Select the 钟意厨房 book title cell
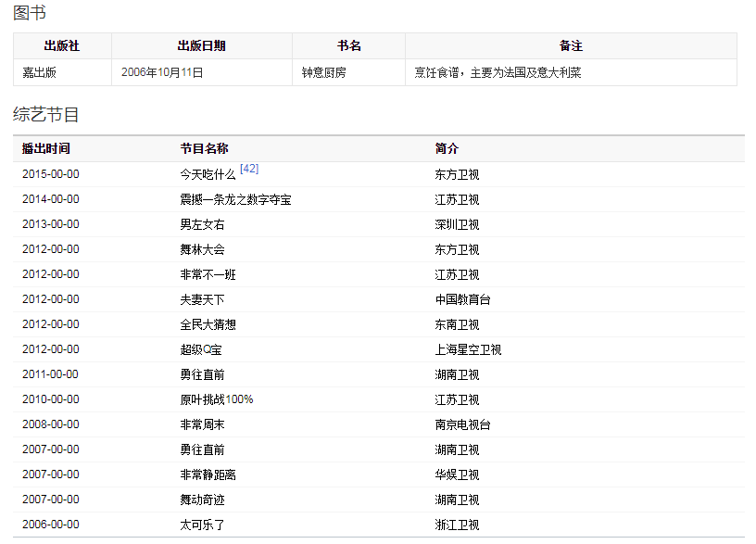Image resolution: width=756 pixels, height=544 pixels. 323,72
